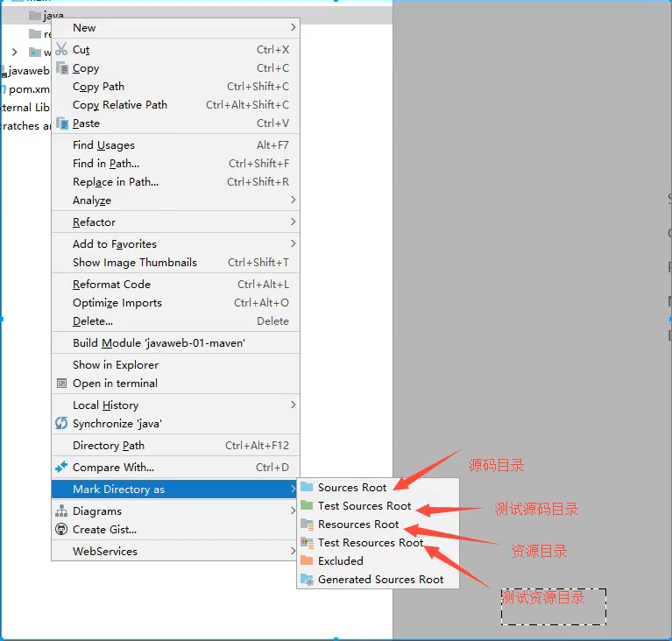Click Excluded label in the submenu
Viewport: 672px width, 641px height.
point(340,560)
